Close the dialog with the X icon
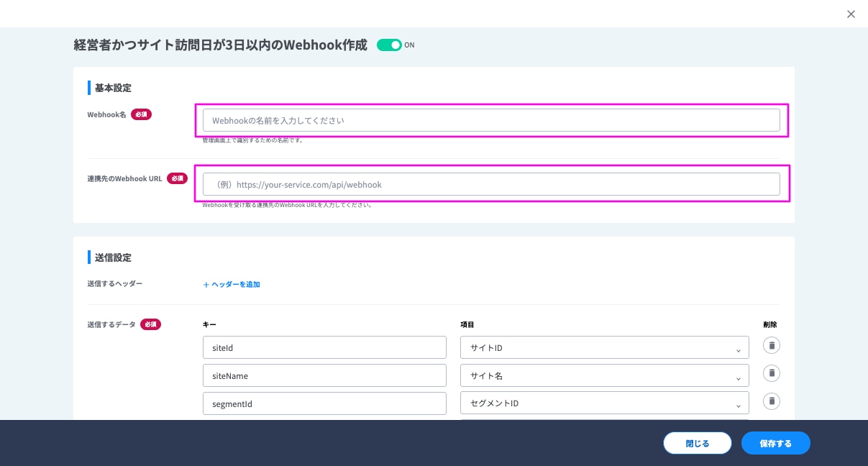 (851, 14)
